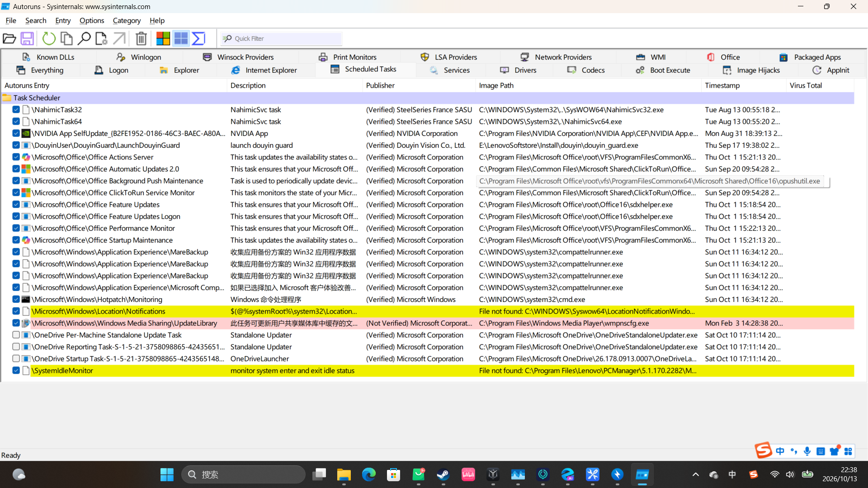Uncheck the NahimicTask32 checkbox
The image size is (868, 488).
tap(16, 110)
